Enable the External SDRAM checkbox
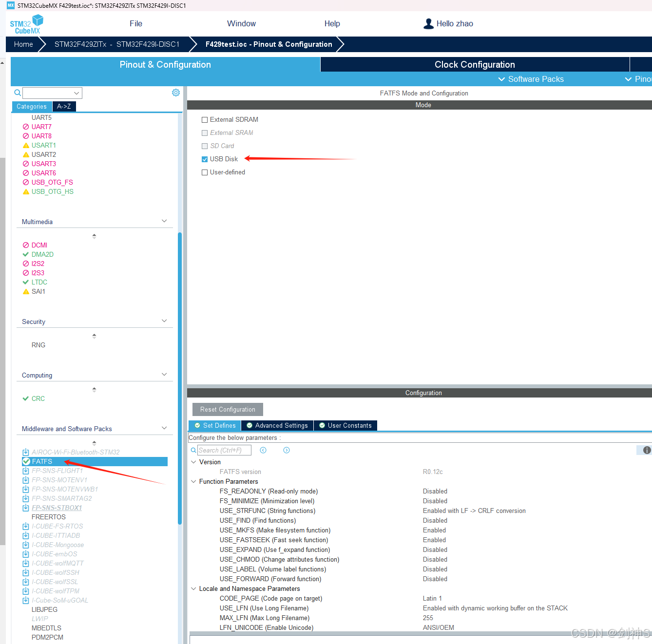This screenshot has width=652, height=644. 205,120
